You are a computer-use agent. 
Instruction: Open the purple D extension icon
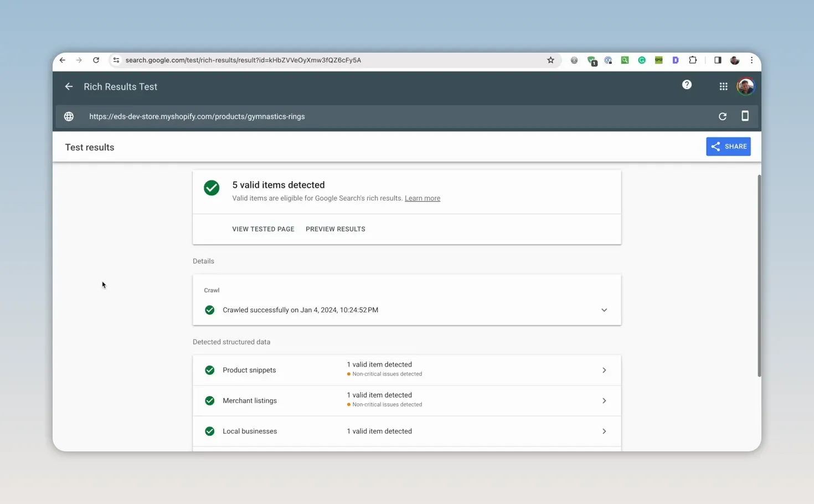pos(676,60)
